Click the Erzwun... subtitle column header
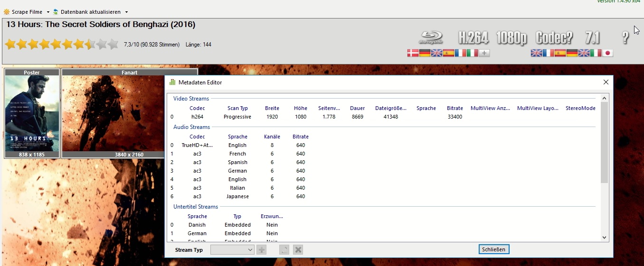The image size is (644, 266). (272, 216)
